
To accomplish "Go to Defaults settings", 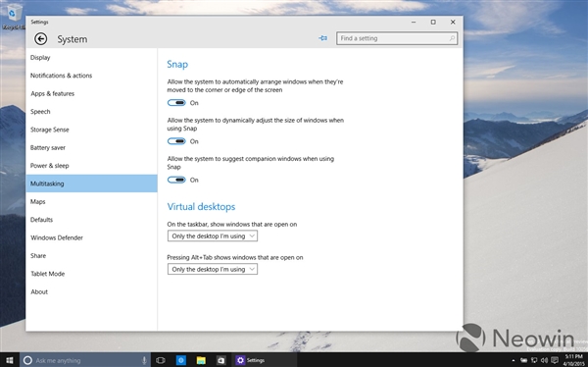I will tap(91, 220).
